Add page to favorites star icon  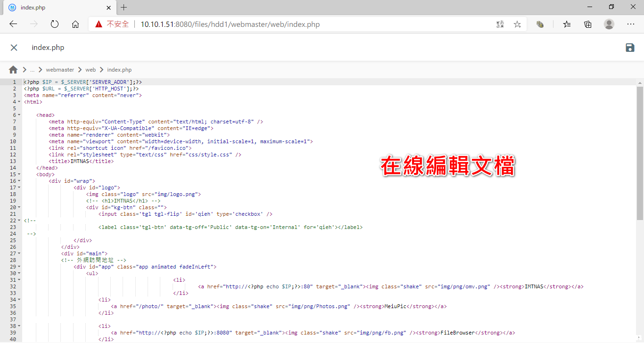coord(517,24)
